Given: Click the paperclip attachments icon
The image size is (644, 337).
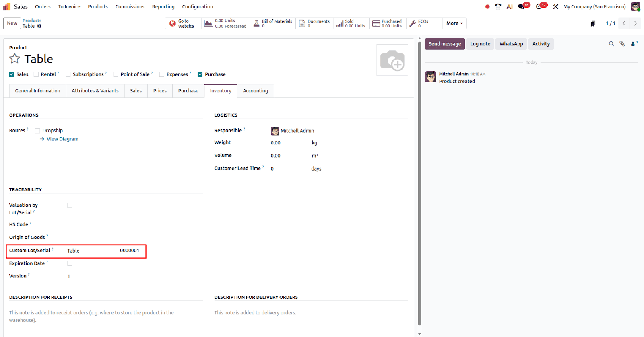Looking at the screenshot, I should [622, 44].
